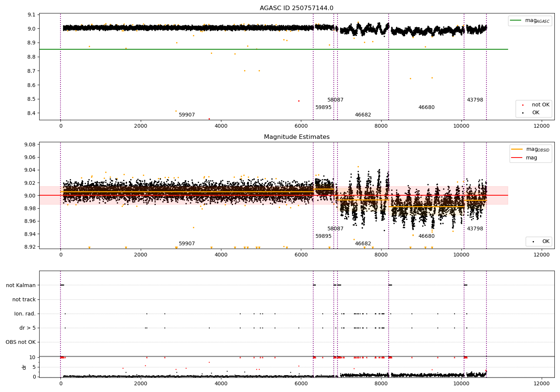Click the 'OK' entry in top plot legend

[x=536, y=113]
